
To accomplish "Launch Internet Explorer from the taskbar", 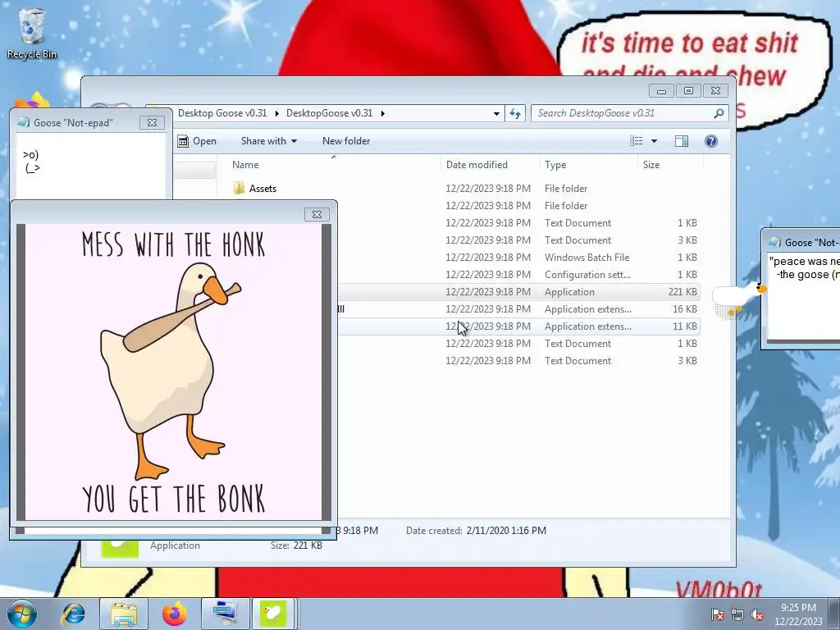I will pyautogui.click(x=73, y=614).
